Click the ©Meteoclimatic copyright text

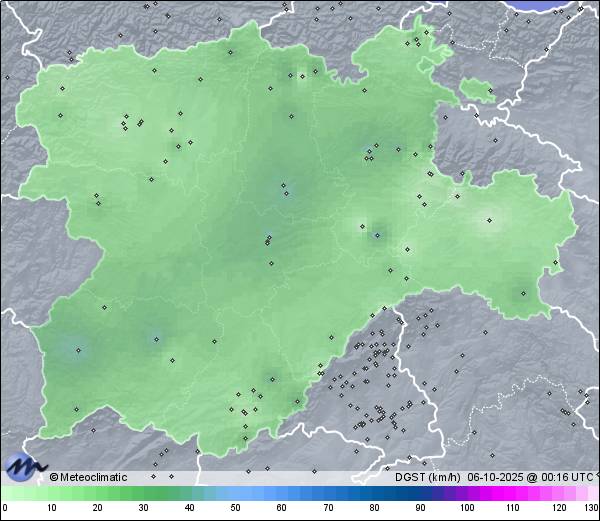click(89, 477)
